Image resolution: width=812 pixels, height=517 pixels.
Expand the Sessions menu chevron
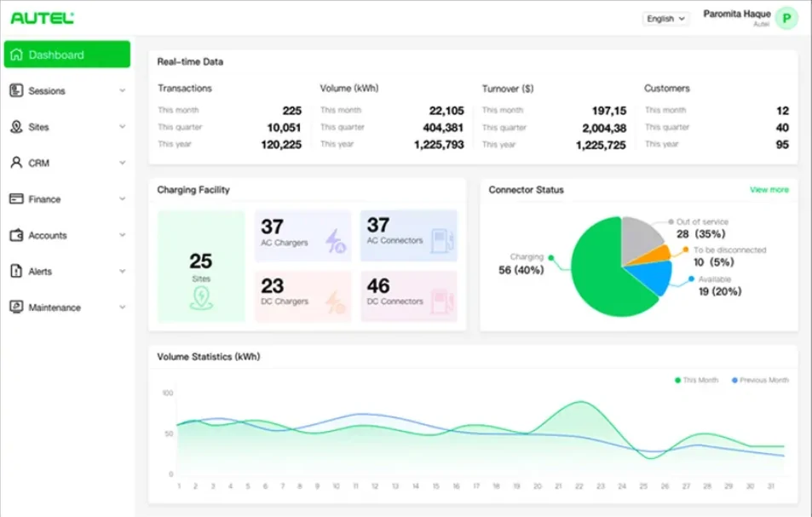(122, 90)
